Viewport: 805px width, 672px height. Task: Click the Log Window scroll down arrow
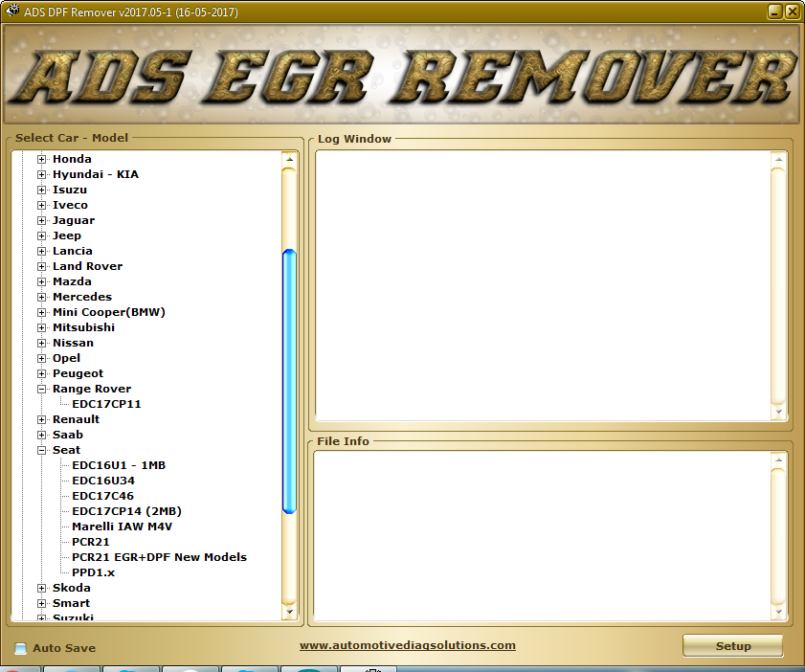(779, 412)
